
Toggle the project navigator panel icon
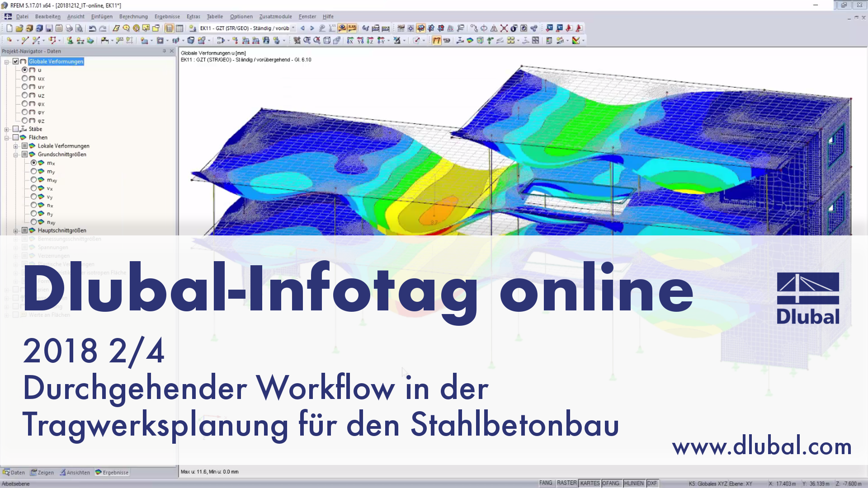tap(169, 28)
